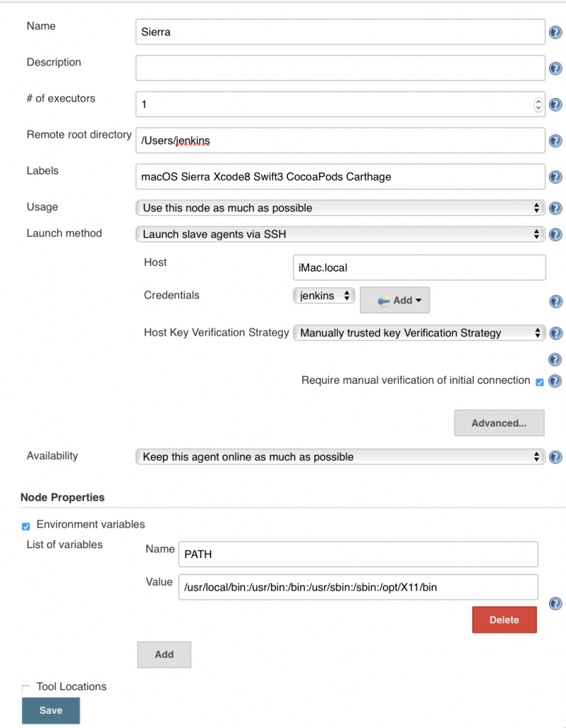Image resolution: width=566 pixels, height=728 pixels.
Task: Open help for Launch method
Action: [555, 235]
